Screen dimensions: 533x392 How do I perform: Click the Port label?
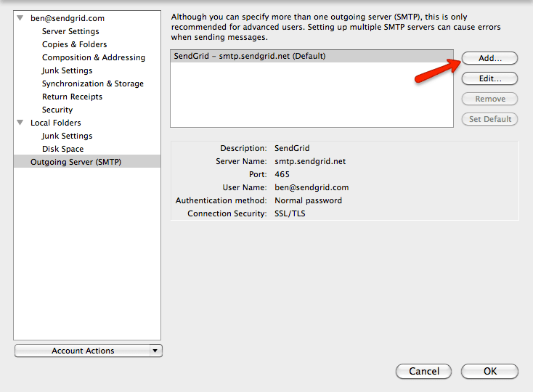[x=258, y=174]
